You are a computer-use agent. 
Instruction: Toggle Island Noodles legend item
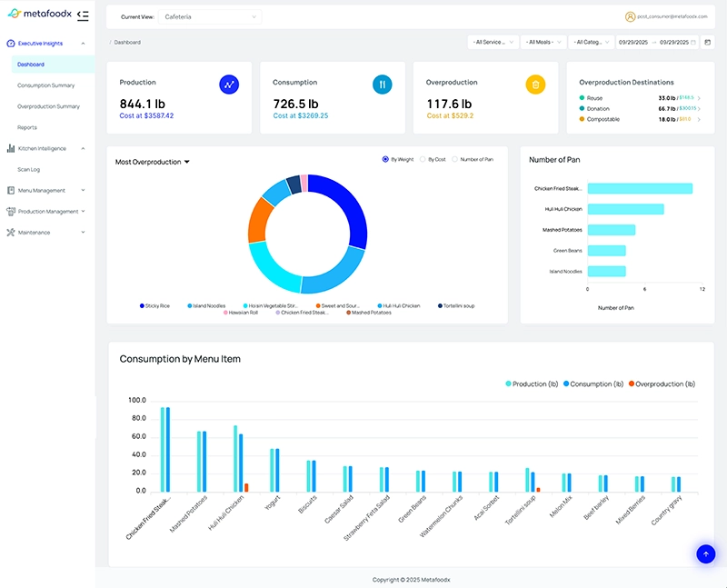(206, 306)
